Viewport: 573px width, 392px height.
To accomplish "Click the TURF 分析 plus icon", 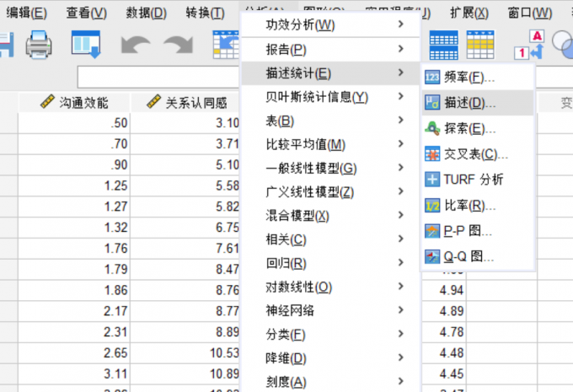I will click(x=432, y=180).
